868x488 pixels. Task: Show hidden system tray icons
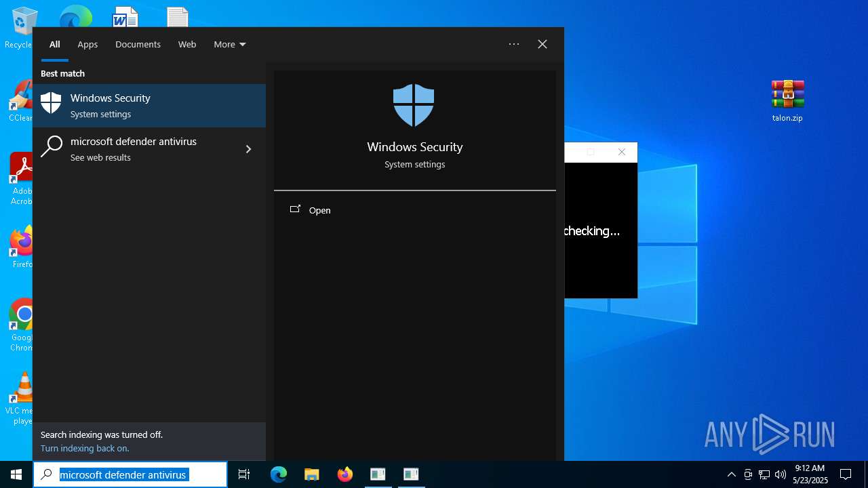pos(731,474)
